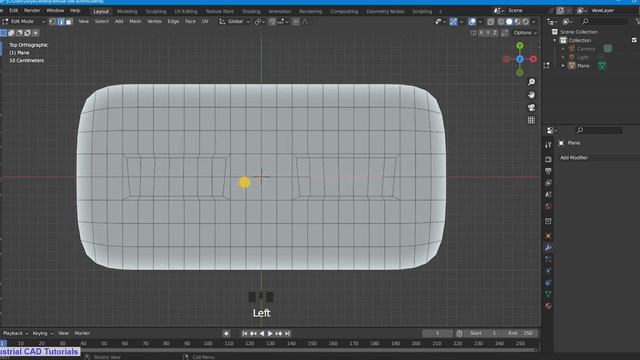Image resolution: width=640 pixels, height=360 pixels.
Task: Select wireframe viewport shading icon
Action: [501, 22]
